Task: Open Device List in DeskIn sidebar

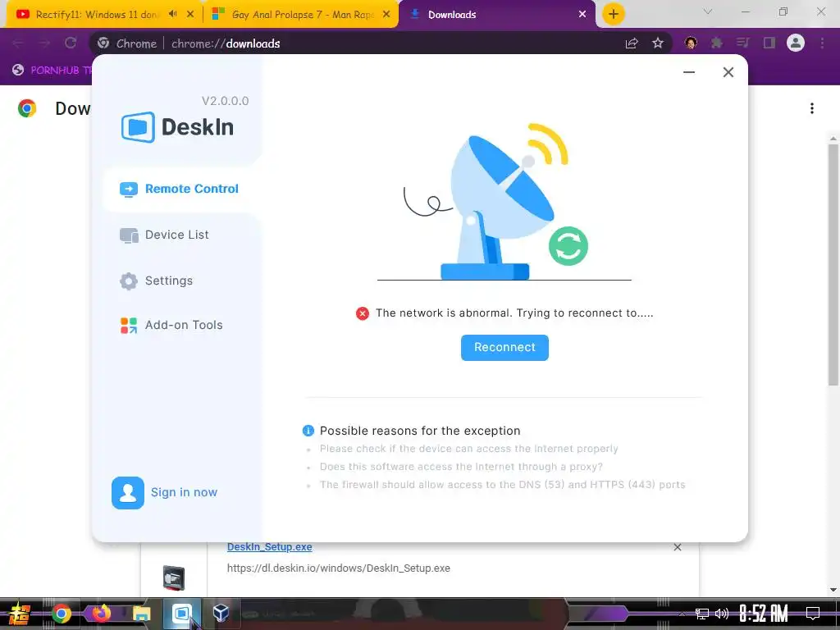Action: coord(164,235)
